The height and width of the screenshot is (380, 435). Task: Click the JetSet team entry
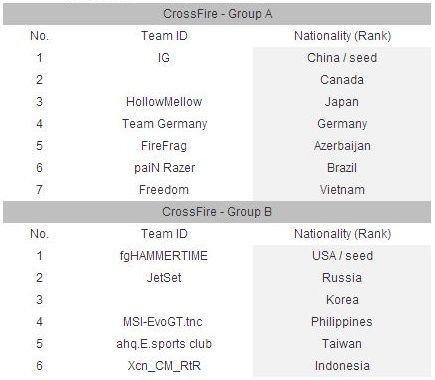(x=164, y=278)
